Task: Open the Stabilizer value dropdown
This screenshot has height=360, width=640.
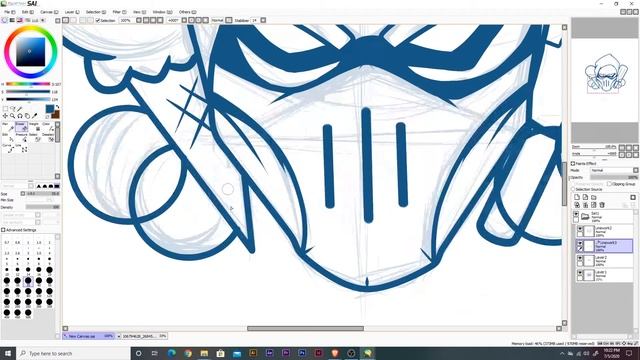Action: coord(263,20)
